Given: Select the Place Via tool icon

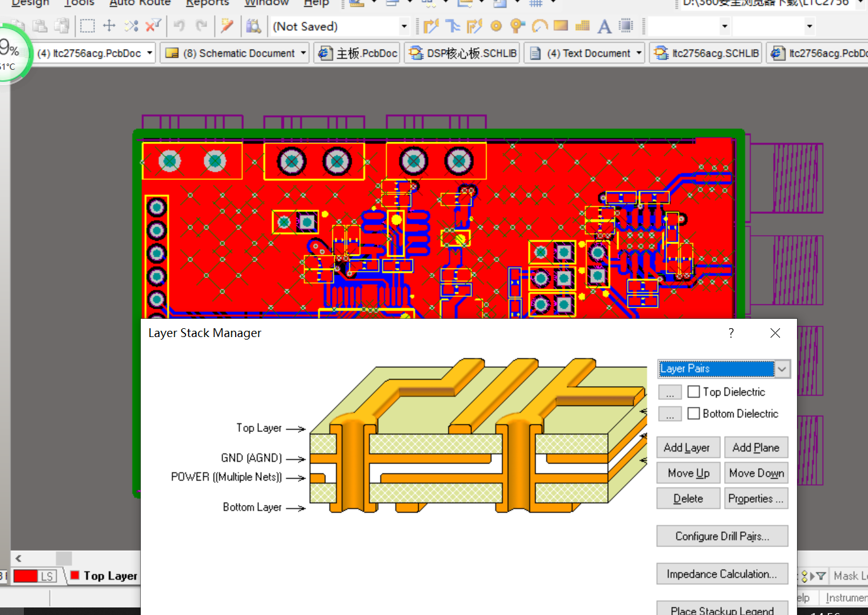Looking at the screenshot, I should [517, 26].
